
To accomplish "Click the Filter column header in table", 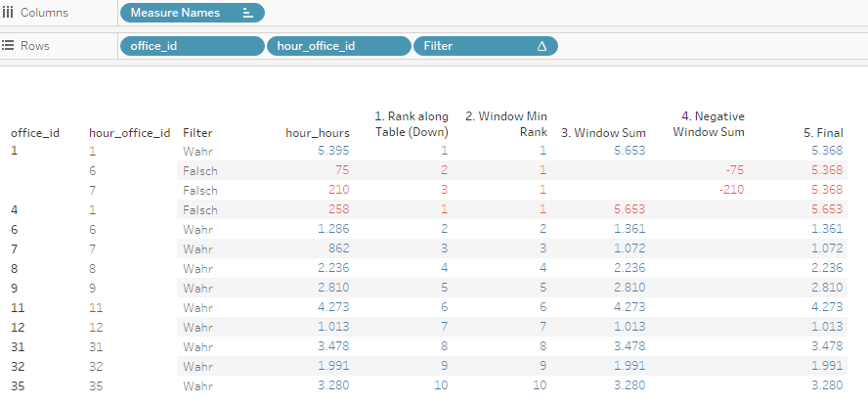I will click(197, 133).
